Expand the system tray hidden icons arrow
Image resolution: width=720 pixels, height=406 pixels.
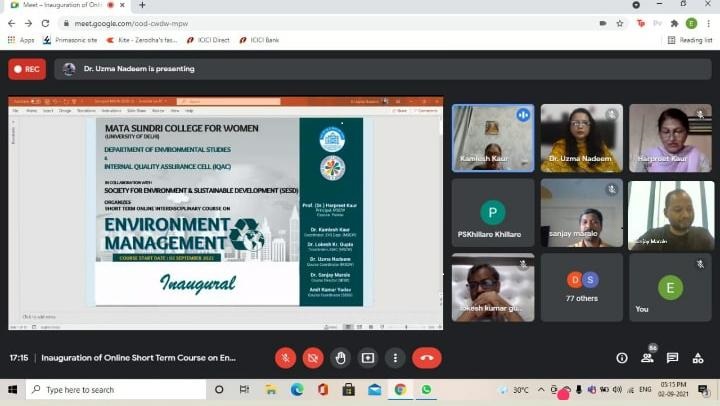coord(544,390)
